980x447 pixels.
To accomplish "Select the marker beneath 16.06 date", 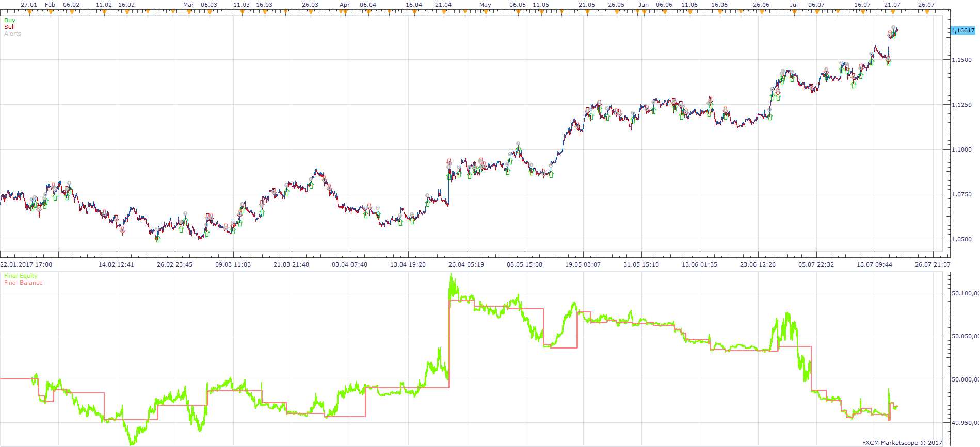I will (x=720, y=12).
